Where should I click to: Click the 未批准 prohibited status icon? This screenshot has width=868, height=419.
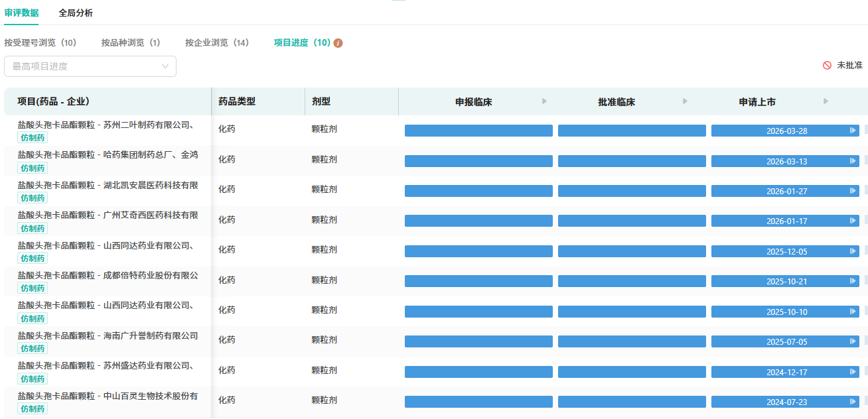[x=827, y=66]
